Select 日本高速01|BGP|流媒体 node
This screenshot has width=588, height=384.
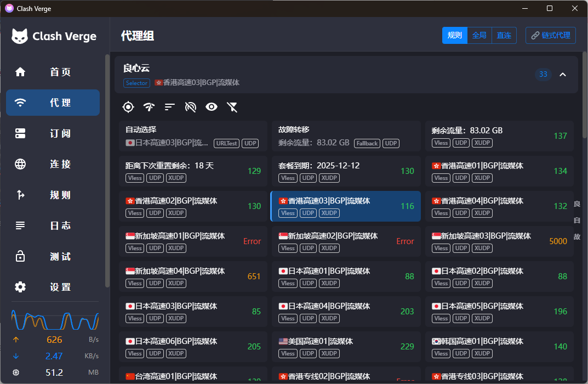point(346,276)
